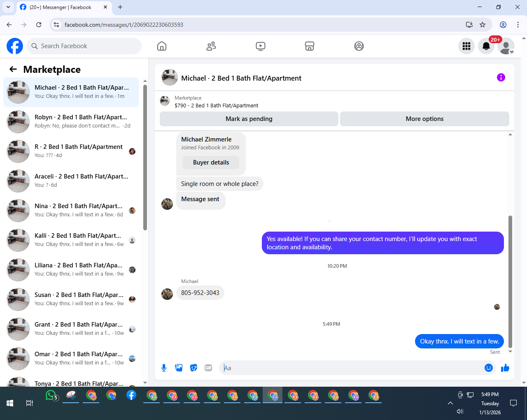
Task: Open the Facebook menu grid icon
Action: 466,46
